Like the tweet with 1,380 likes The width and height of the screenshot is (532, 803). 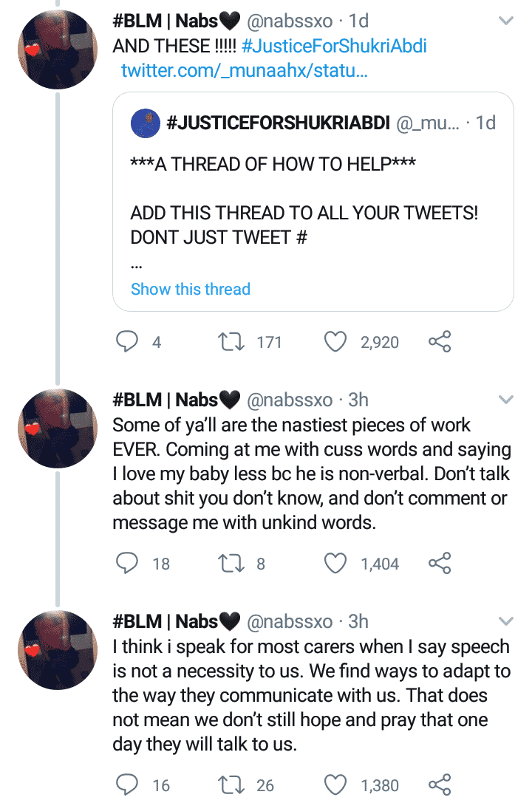click(336, 785)
